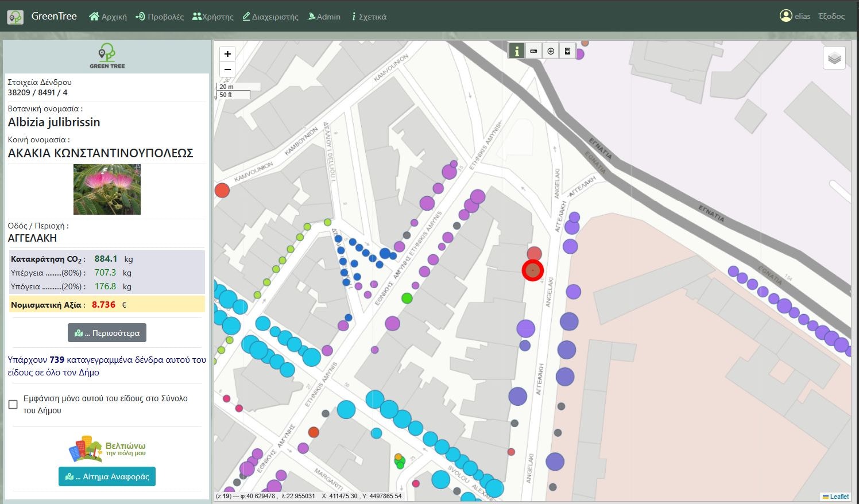This screenshot has width=859, height=504.
Task: Click the 739 registered trees link
Action: pyautogui.click(x=57, y=359)
